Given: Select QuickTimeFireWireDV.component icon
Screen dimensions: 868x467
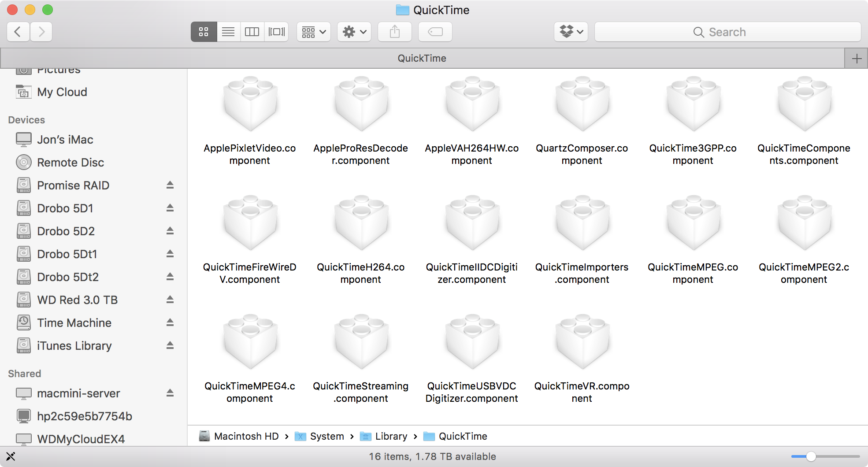Looking at the screenshot, I should 250,223.
